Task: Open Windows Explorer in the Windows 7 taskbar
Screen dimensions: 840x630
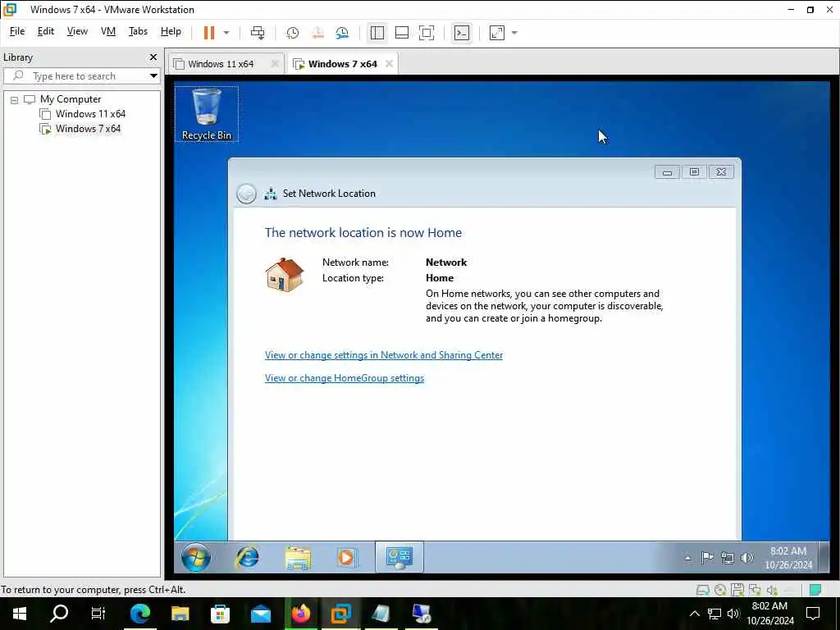Action: click(x=298, y=558)
